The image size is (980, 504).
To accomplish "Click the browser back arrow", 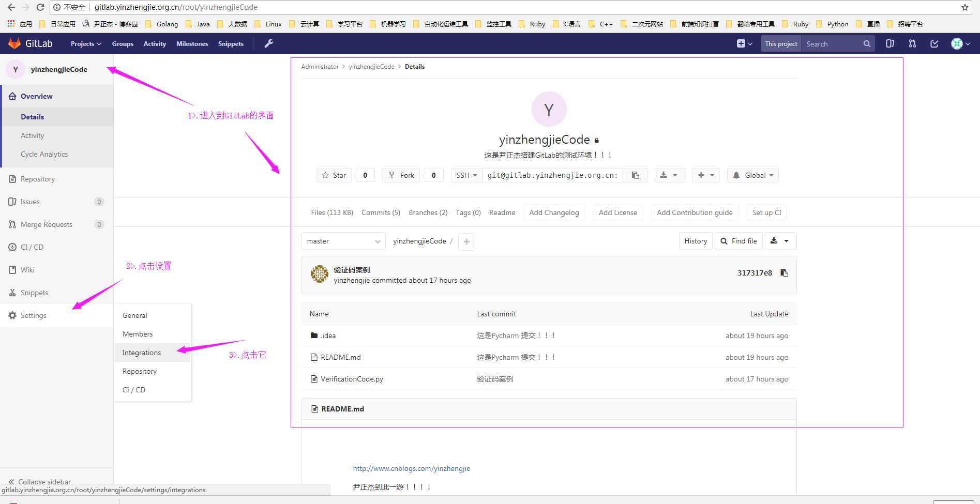I will click(11, 7).
